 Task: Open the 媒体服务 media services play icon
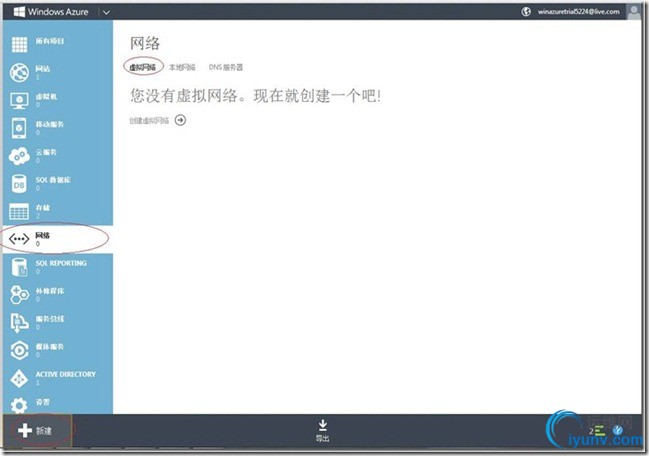(19, 350)
